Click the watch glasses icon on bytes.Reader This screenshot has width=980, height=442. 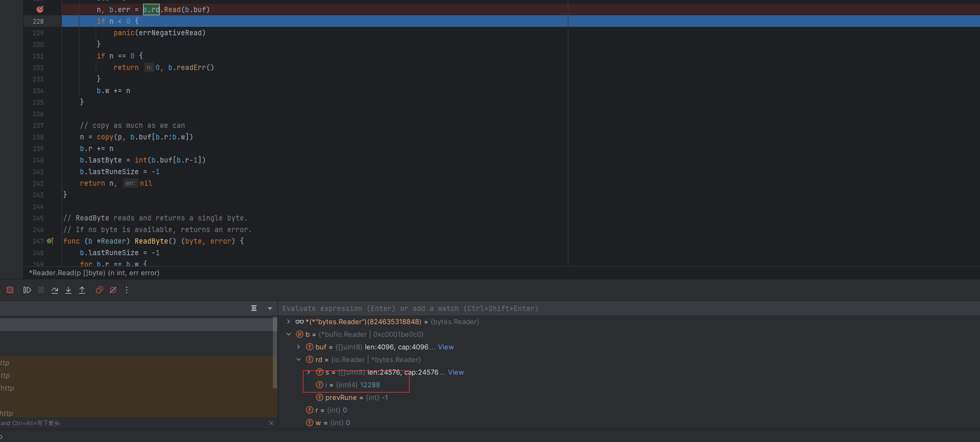click(299, 322)
